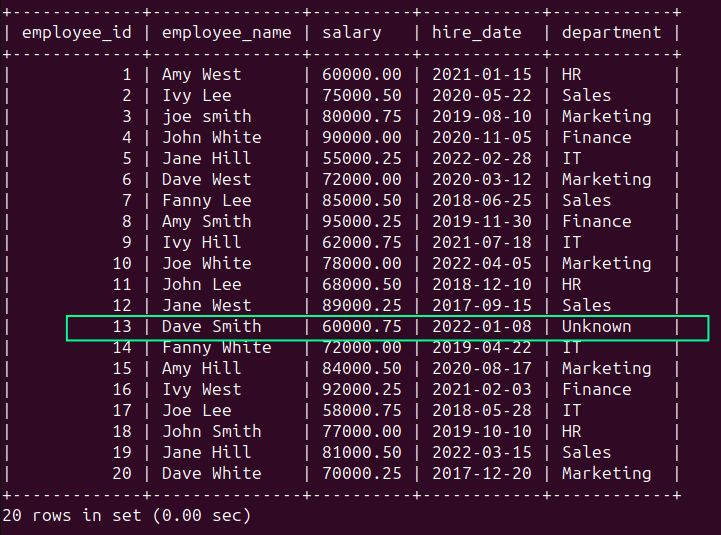The image size is (721, 535).
Task: Click the John Smith name cell
Action: pos(211,431)
